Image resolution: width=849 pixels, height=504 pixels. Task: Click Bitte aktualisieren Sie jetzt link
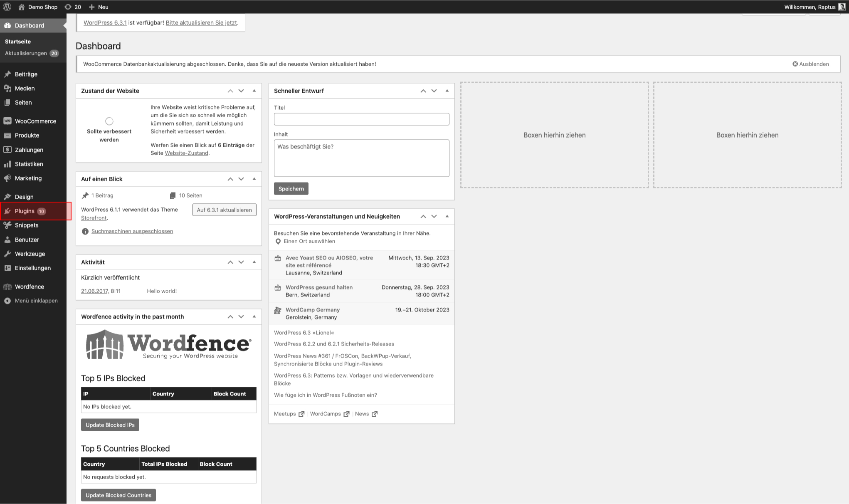click(201, 22)
